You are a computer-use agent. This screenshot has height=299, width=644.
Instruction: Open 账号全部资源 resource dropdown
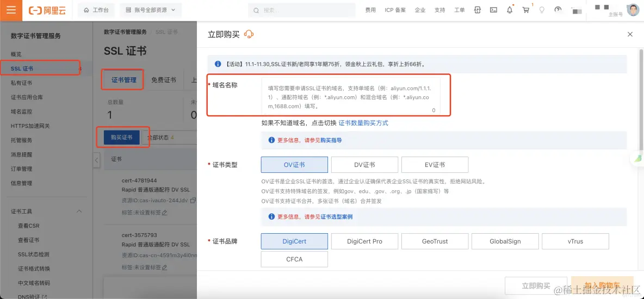pos(151,10)
